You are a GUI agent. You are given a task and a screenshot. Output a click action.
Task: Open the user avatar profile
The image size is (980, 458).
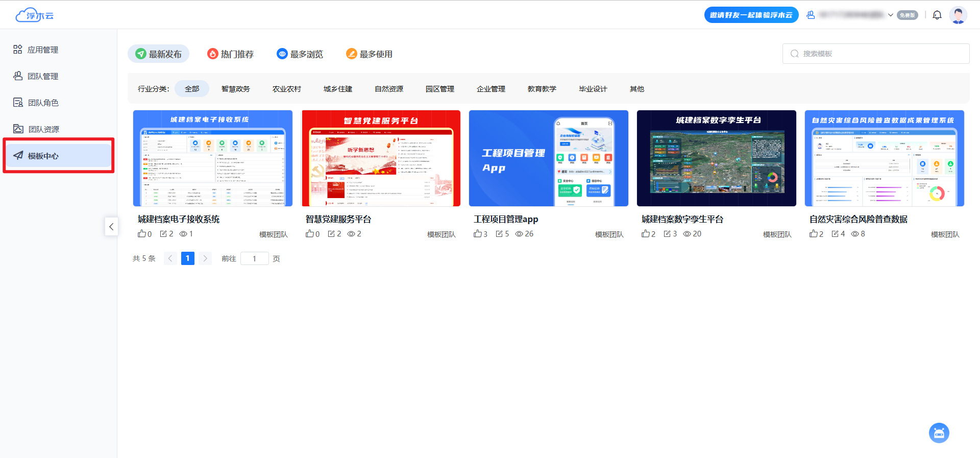(x=958, y=15)
